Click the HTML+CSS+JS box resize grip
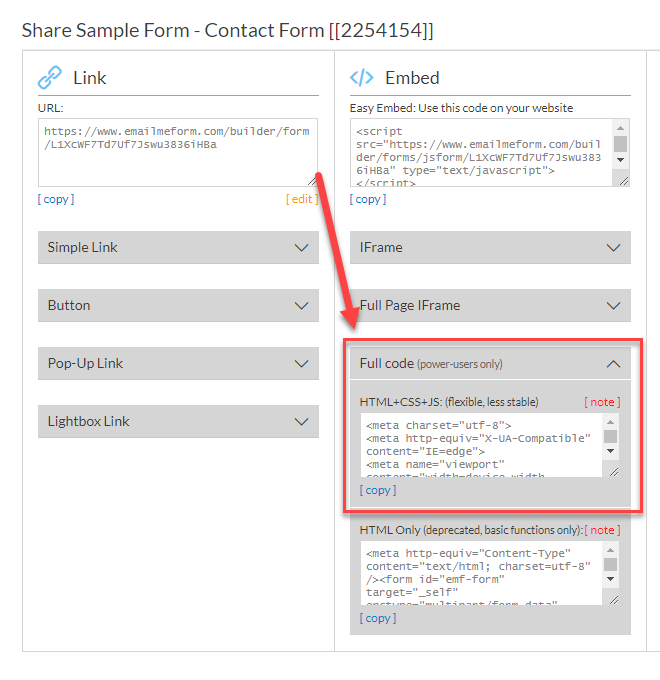Screen dimensions: 660x680 click(x=614, y=472)
